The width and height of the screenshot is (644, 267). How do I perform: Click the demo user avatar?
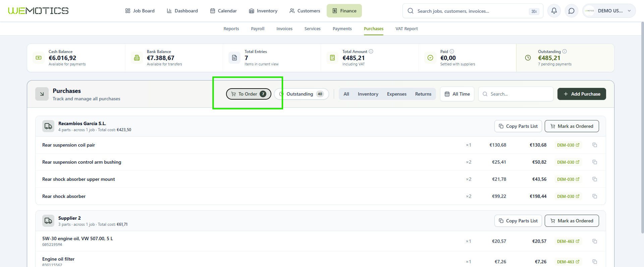[589, 11]
